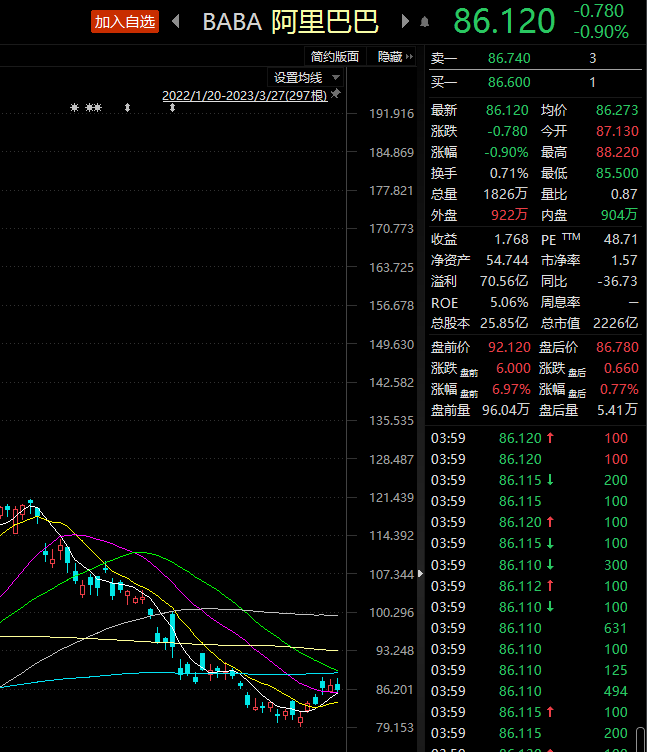Viewport: 647px width, 752px height.
Task: Open the 2022/1/20-2023/3/27 date range link
Action: 245,95
